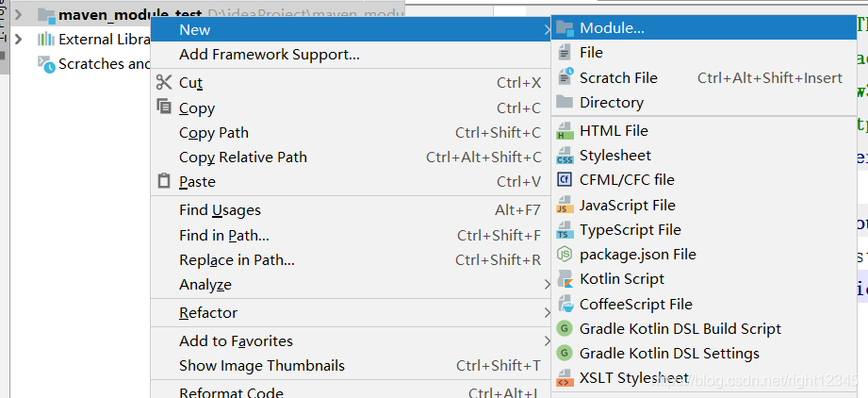868x398 pixels.
Task: Click the Gradle Kotlin DSL Build Script icon
Action: tap(565, 329)
